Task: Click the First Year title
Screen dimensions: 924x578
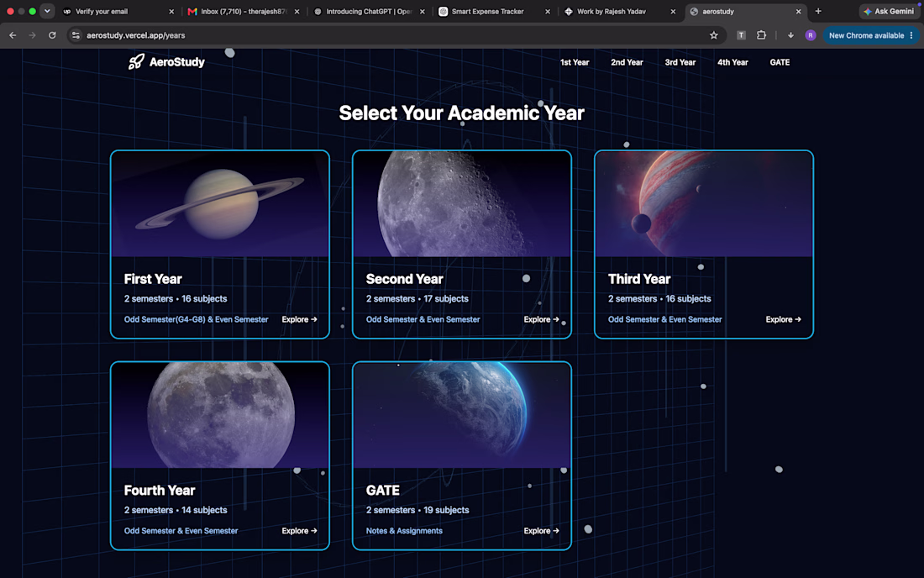Action: [x=153, y=279]
